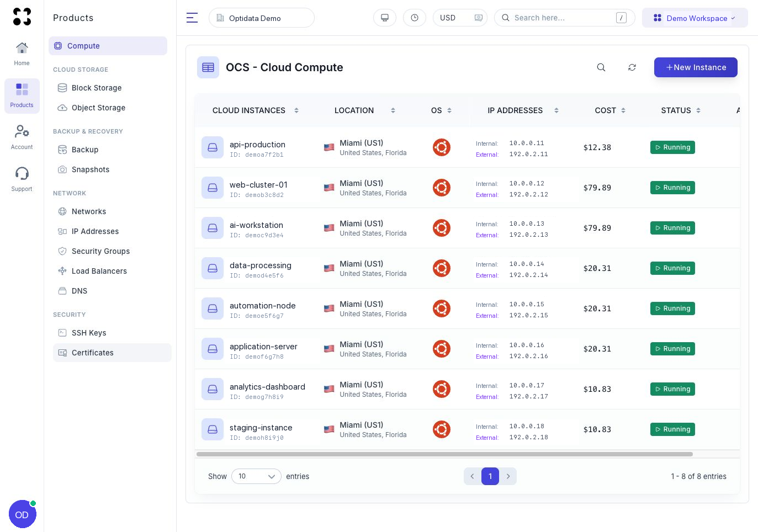This screenshot has width=758, height=532.
Task: Go to Home in the left rail
Action: (x=22, y=54)
